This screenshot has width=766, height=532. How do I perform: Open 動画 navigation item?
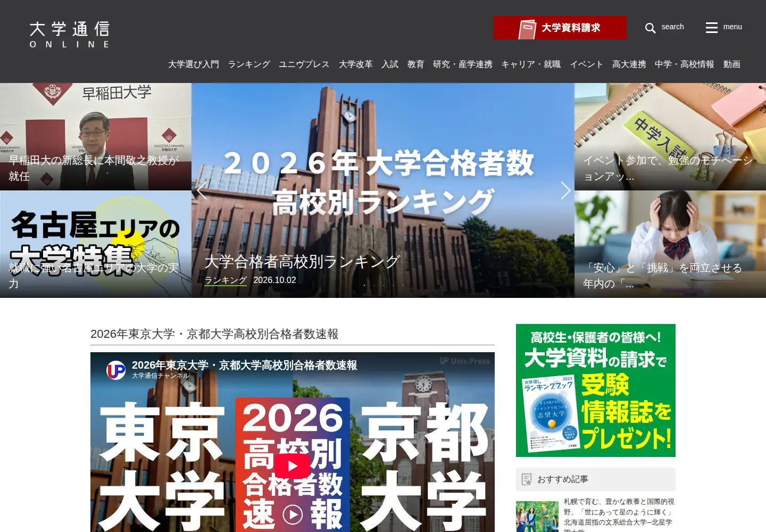coord(732,64)
